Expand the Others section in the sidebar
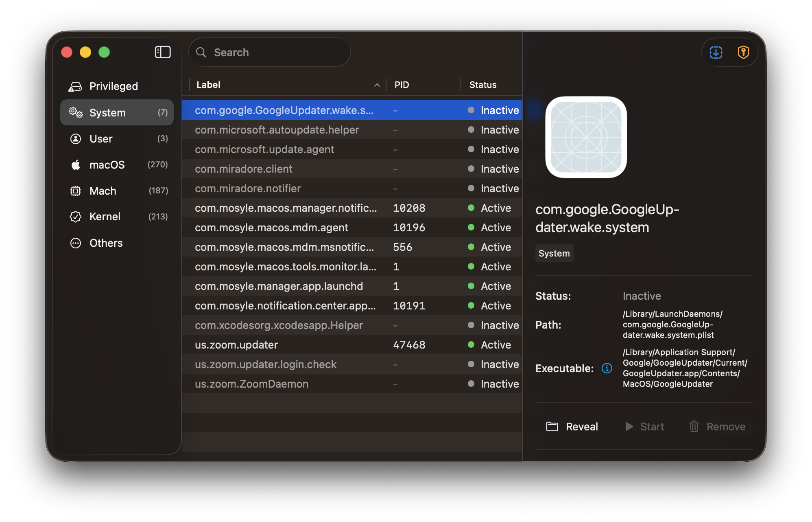 pos(106,243)
